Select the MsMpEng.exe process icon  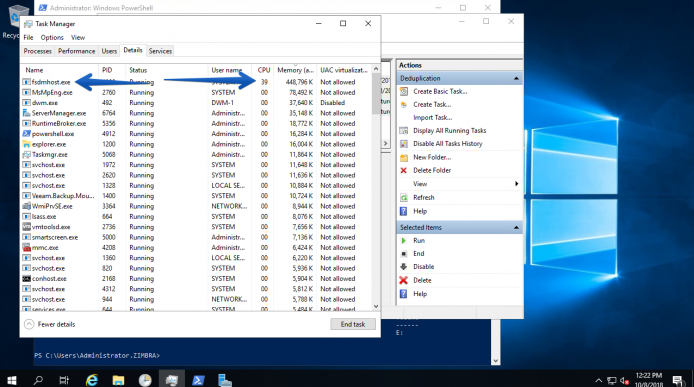27,93
